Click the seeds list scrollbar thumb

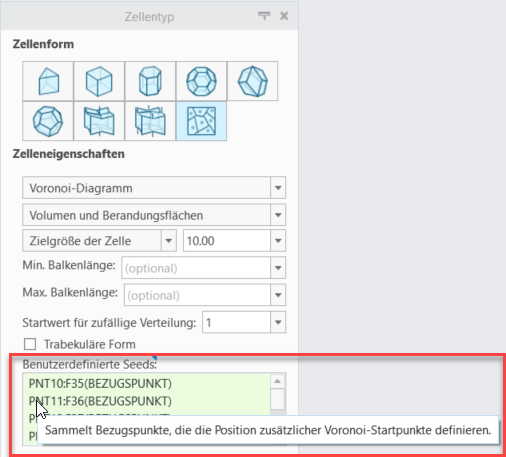(x=277, y=399)
